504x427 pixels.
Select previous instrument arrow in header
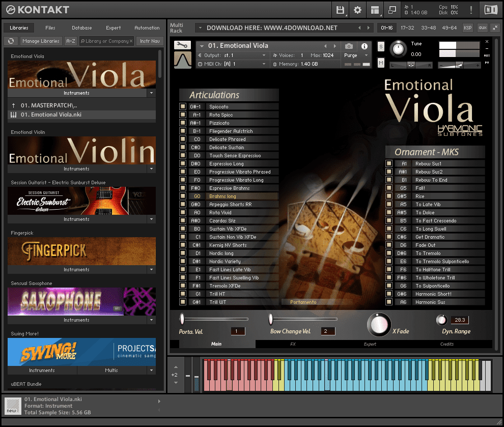[x=325, y=46]
